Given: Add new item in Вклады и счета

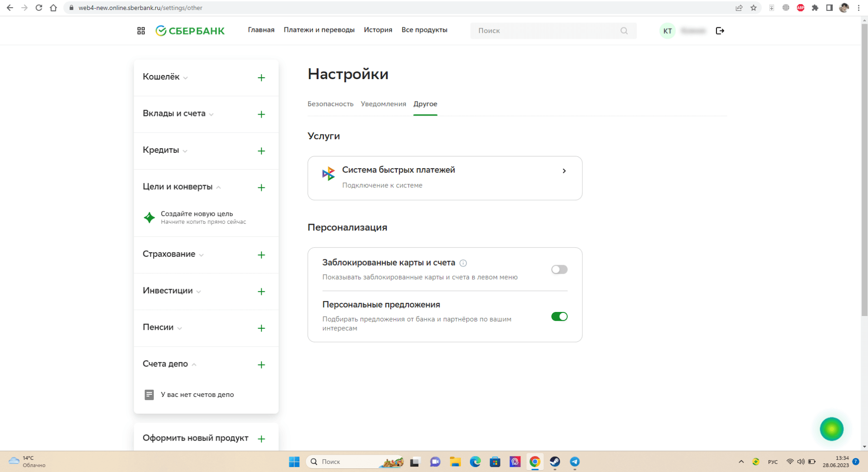Looking at the screenshot, I should (261, 114).
